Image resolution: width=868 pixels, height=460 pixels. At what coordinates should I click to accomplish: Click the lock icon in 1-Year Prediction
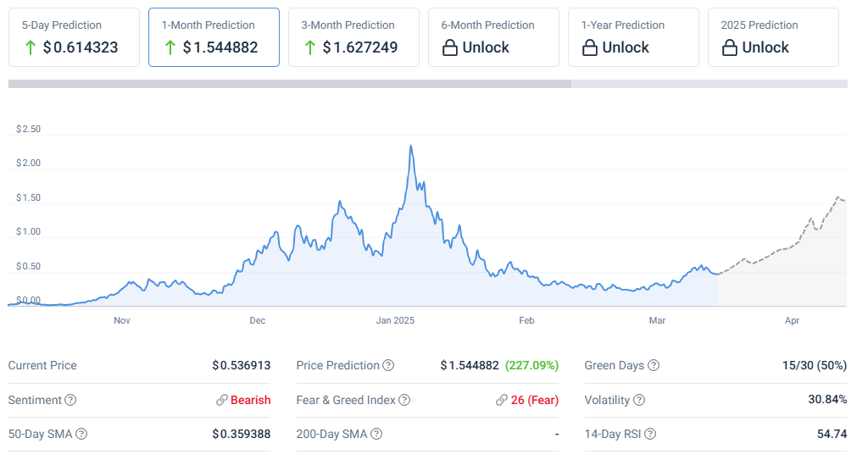pos(590,47)
